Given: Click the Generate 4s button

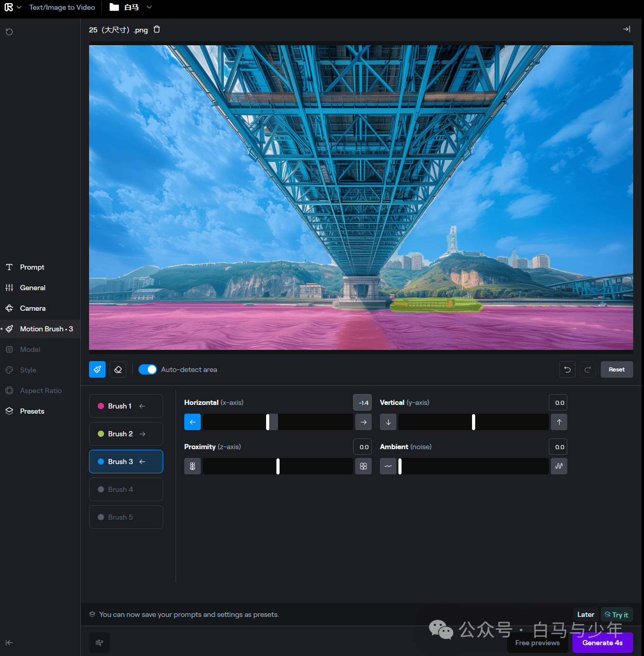Looking at the screenshot, I should coord(603,643).
